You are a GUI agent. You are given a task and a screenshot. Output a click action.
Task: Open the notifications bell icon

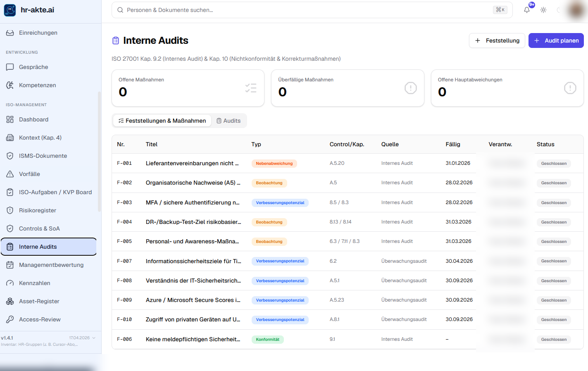(x=527, y=10)
